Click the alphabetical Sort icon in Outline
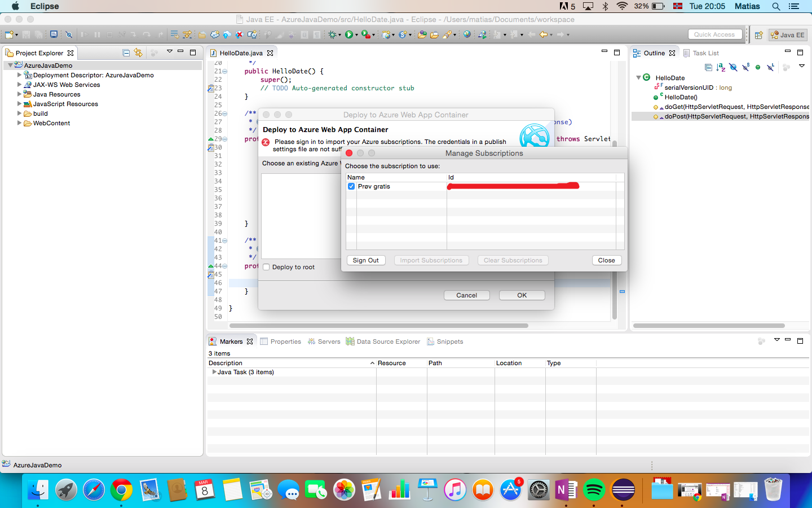The height and width of the screenshot is (508, 812). click(721, 67)
